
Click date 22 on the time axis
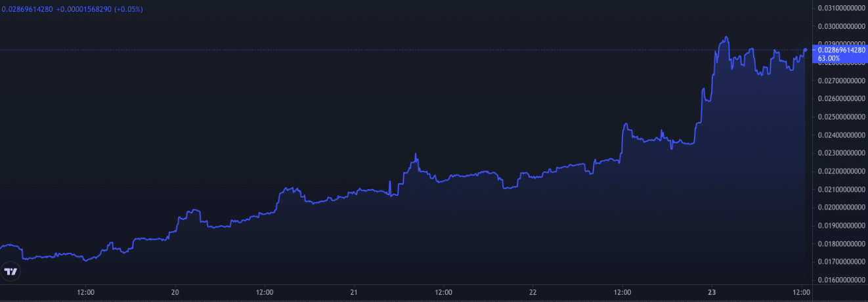click(x=533, y=292)
